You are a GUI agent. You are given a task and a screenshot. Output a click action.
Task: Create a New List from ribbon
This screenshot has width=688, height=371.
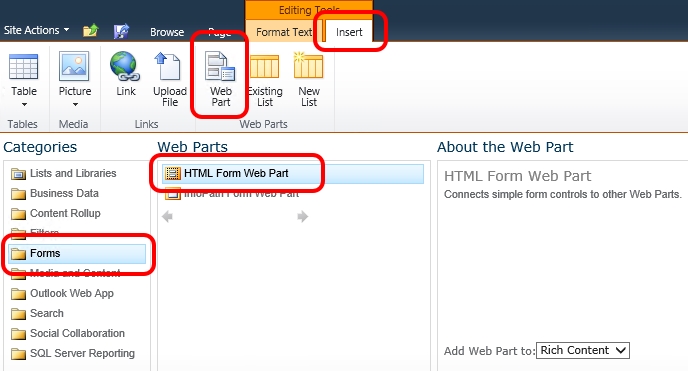[308, 78]
